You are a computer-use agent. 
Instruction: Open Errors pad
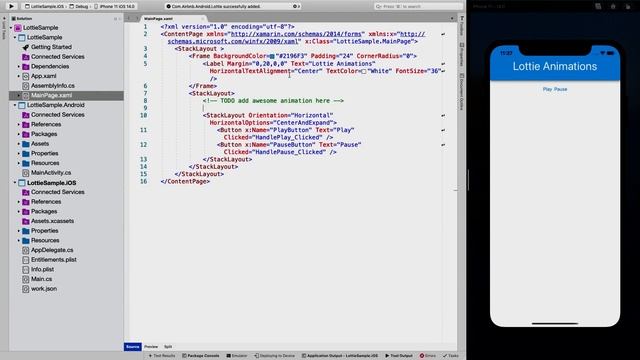coord(428,356)
